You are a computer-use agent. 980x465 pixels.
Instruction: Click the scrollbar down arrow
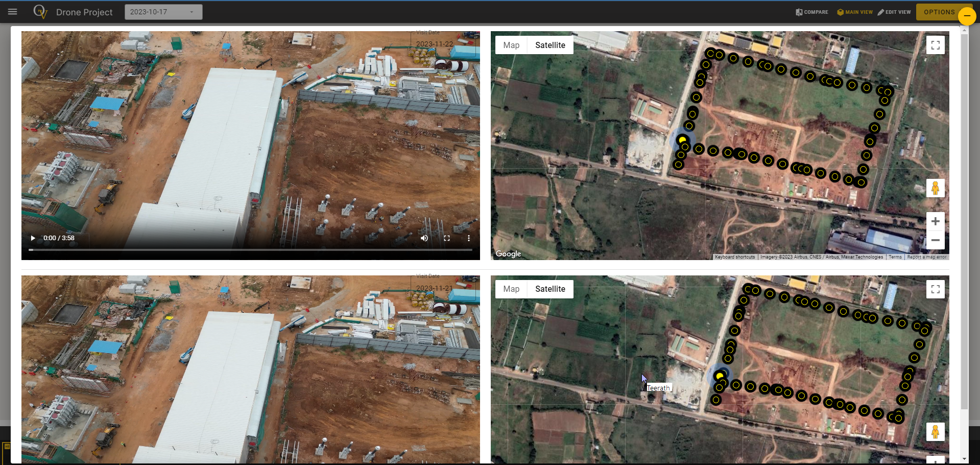tap(965, 459)
